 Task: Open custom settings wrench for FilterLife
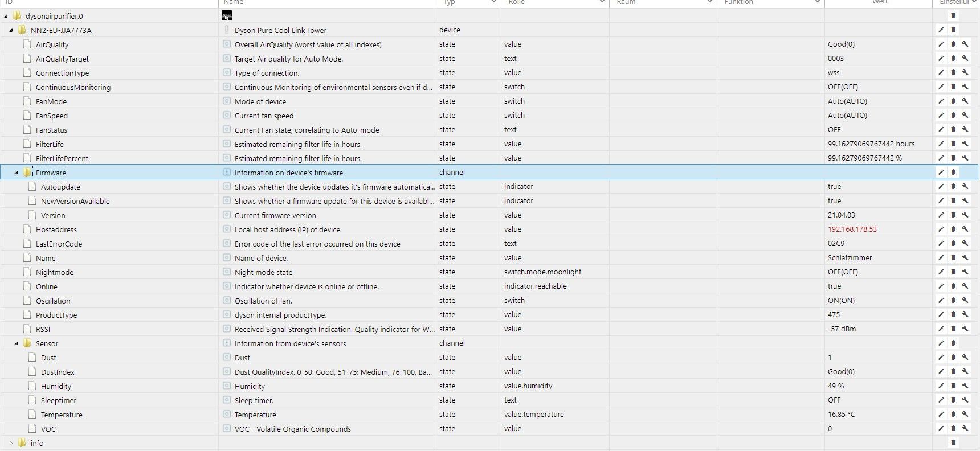pyautogui.click(x=965, y=144)
